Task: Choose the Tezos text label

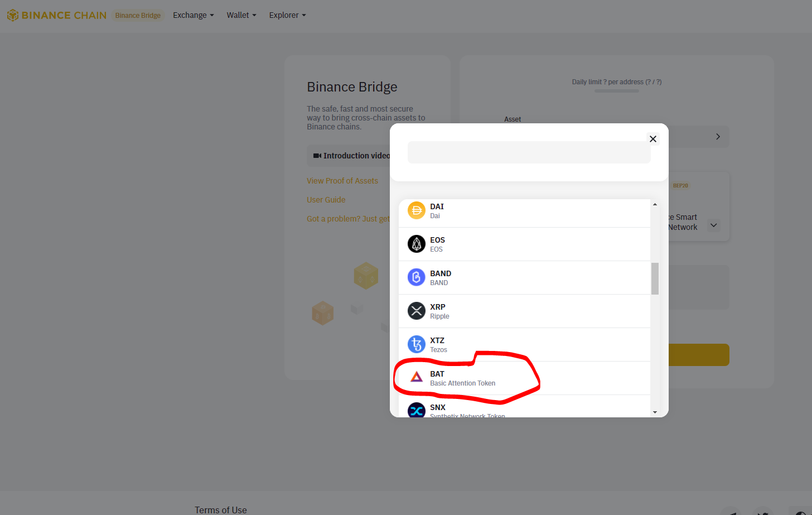Action: (438, 350)
